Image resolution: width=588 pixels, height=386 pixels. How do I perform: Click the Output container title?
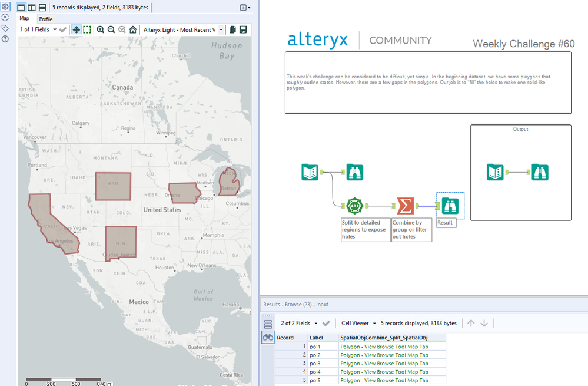click(x=520, y=129)
